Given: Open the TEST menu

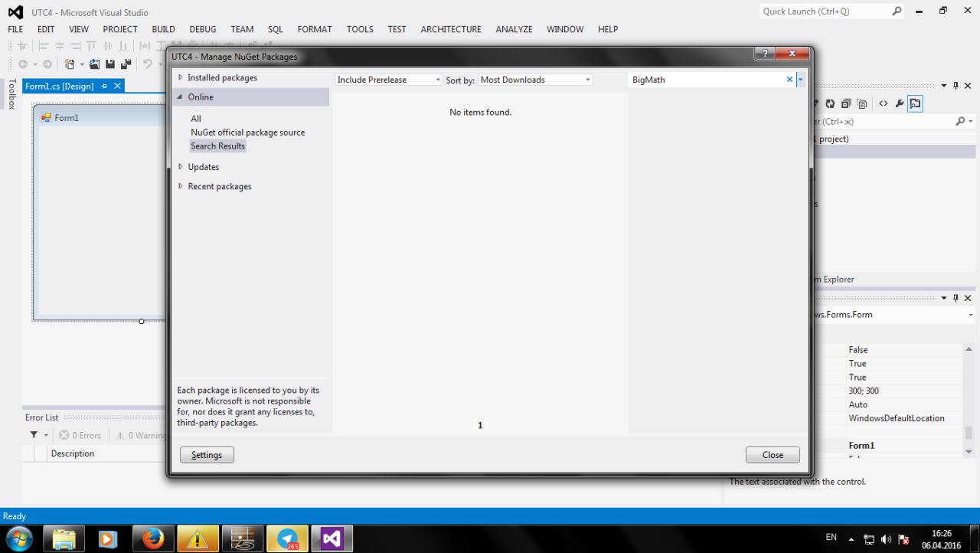Looking at the screenshot, I should click(397, 29).
